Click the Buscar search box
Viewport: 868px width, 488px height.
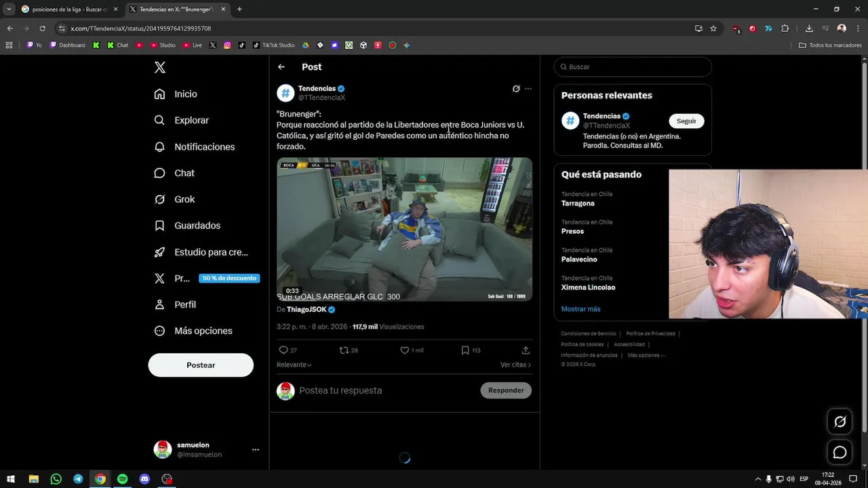(633, 67)
